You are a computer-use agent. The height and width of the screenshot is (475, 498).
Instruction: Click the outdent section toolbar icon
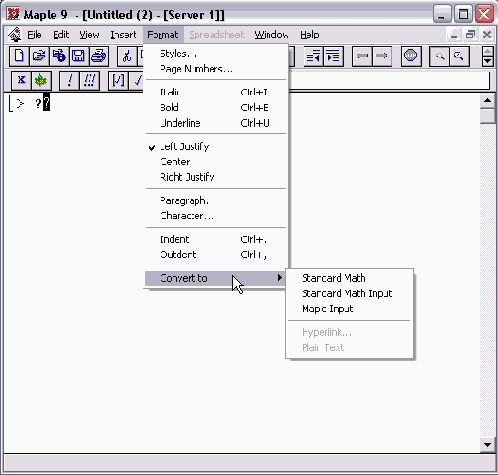(x=314, y=56)
